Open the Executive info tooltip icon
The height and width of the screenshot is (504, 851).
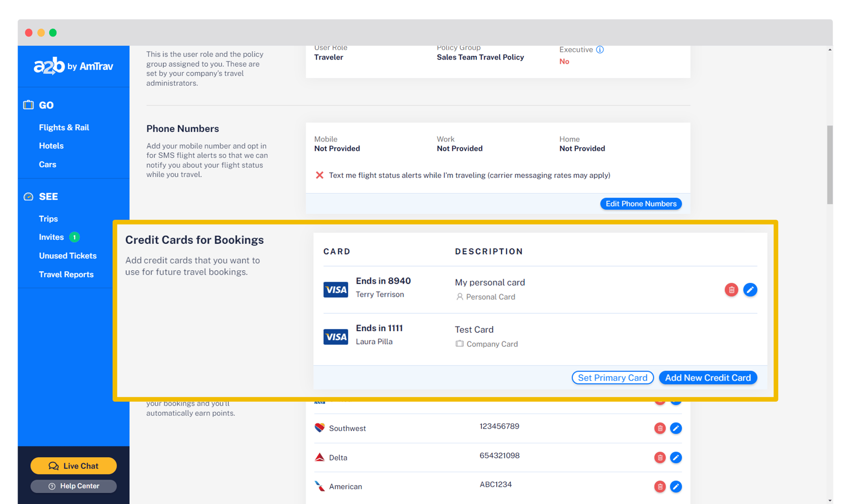600,49
